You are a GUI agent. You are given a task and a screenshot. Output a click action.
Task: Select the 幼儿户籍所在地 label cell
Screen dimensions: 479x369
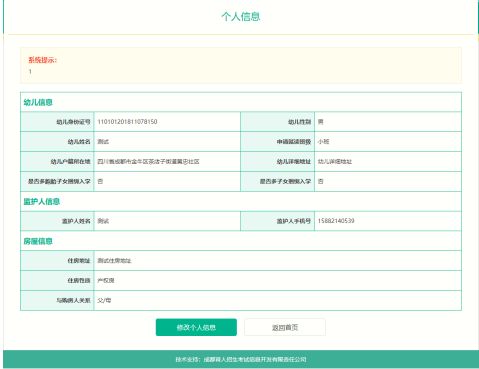[x=57, y=162]
